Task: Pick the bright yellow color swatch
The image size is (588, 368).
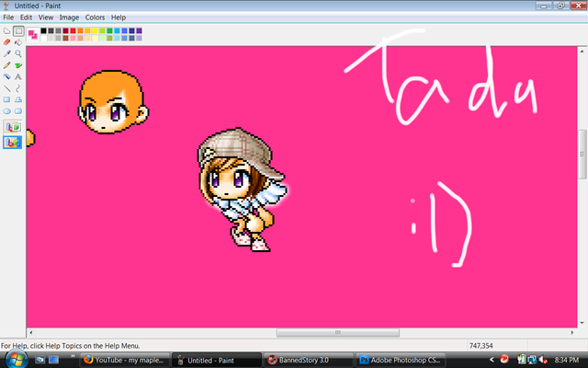Action: pos(95,30)
